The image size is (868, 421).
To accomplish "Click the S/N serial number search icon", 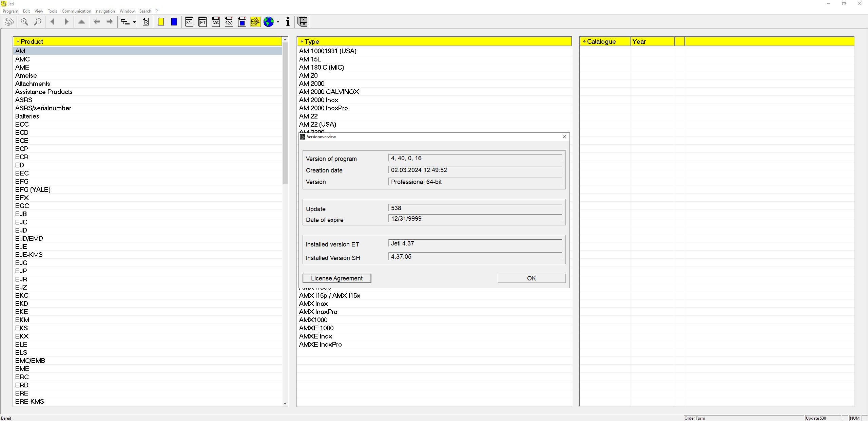I will [189, 22].
